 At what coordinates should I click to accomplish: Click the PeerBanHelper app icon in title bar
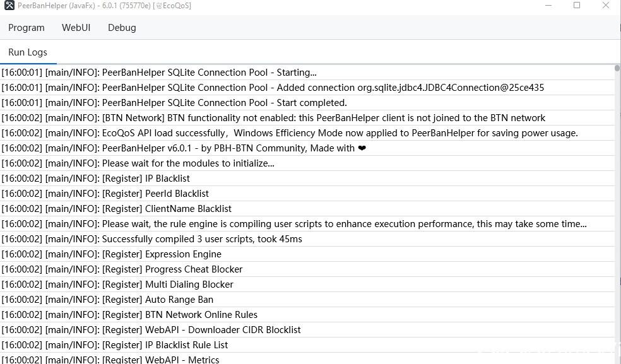9,6
